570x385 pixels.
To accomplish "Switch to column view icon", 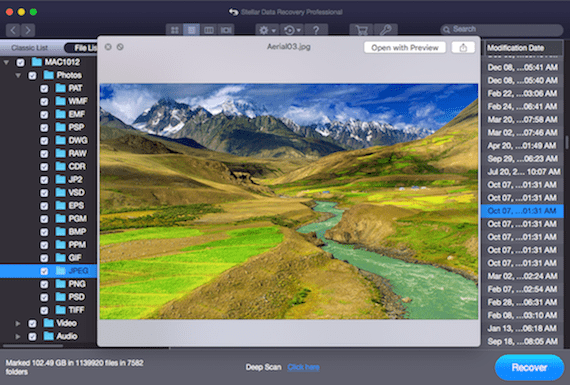I will click(208, 30).
